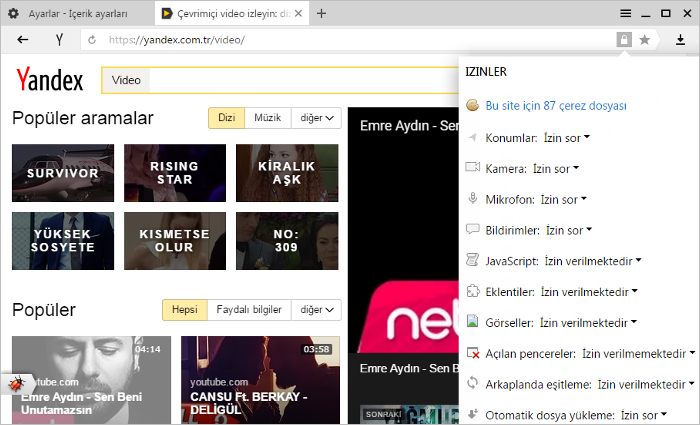Open Görseller İzin verilmektedir dropdown
The width and height of the screenshot is (700, 425).
(588, 322)
